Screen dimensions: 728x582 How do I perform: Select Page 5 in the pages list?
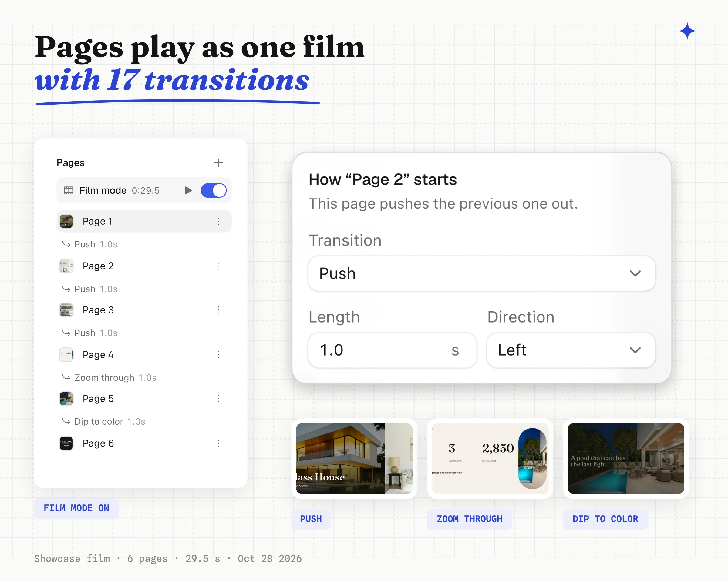pos(144,399)
